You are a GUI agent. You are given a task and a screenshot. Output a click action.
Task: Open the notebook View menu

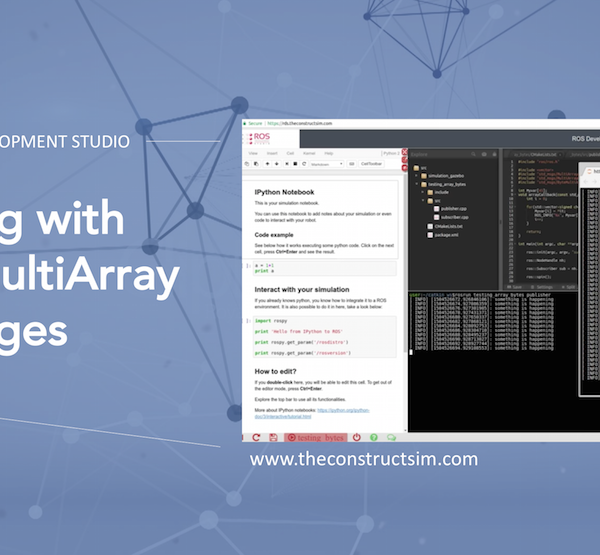pyautogui.click(x=253, y=153)
